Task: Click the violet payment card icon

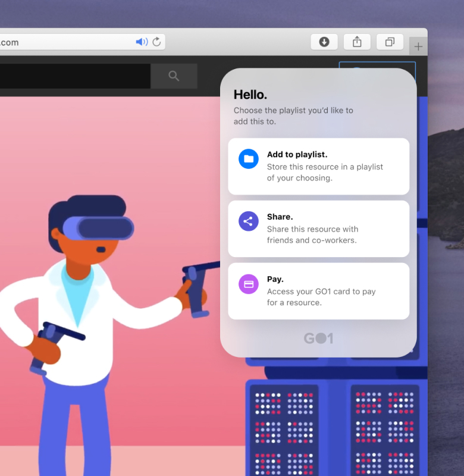Action: (249, 284)
